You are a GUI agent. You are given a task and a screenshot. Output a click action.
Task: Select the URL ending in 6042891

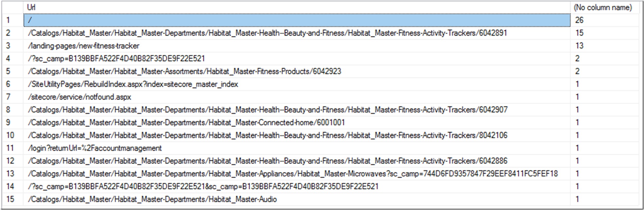tap(267, 33)
